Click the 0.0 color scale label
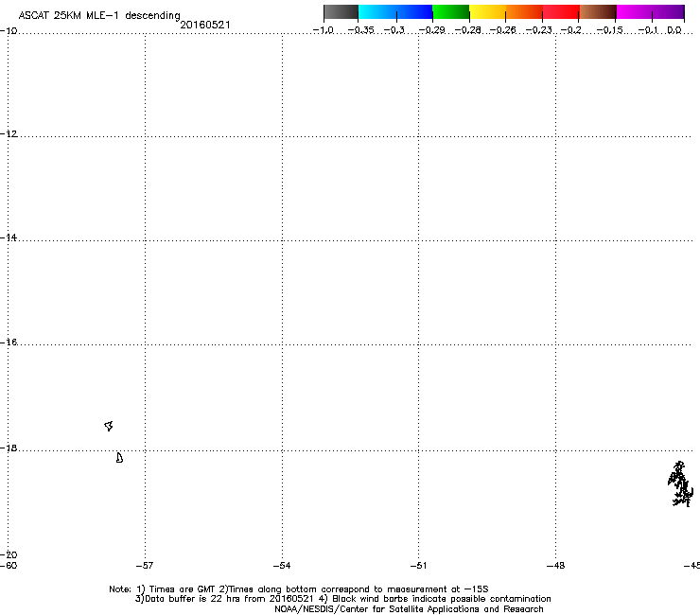This screenshot has width=700, height=615. [674, 30]
